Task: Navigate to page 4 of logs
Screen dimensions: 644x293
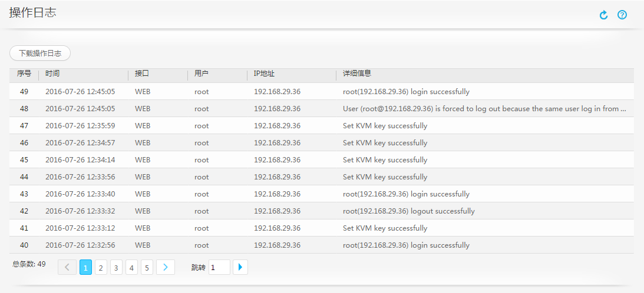Action: point(131,268)
